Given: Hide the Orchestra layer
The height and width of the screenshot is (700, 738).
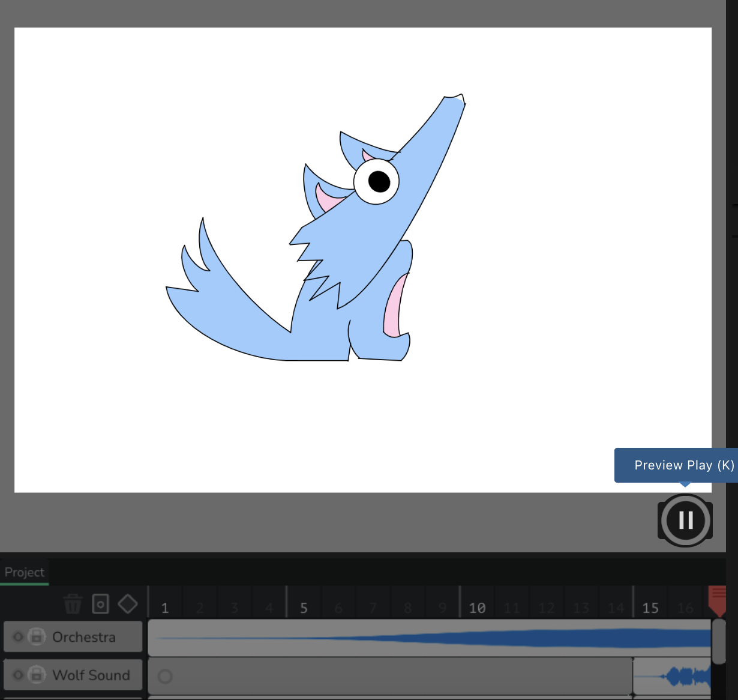Looking at the screenshot, I should [x=18, y=637].
